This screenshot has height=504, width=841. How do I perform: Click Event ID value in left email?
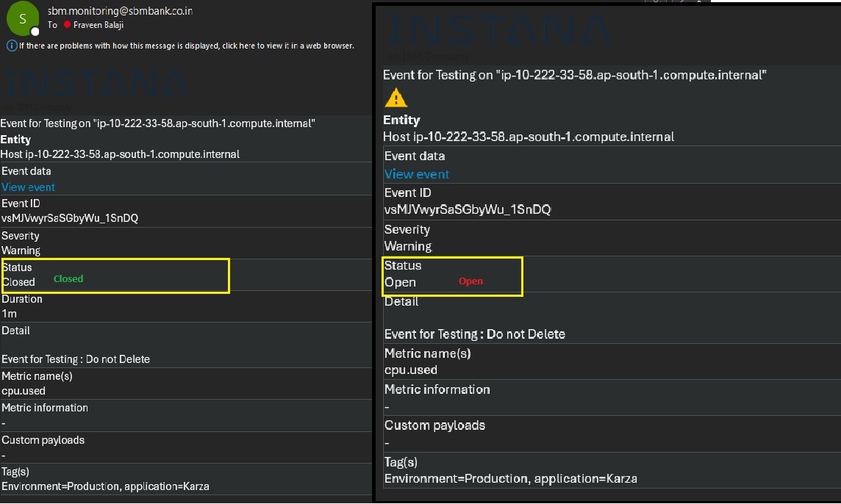tap(70, 218)
